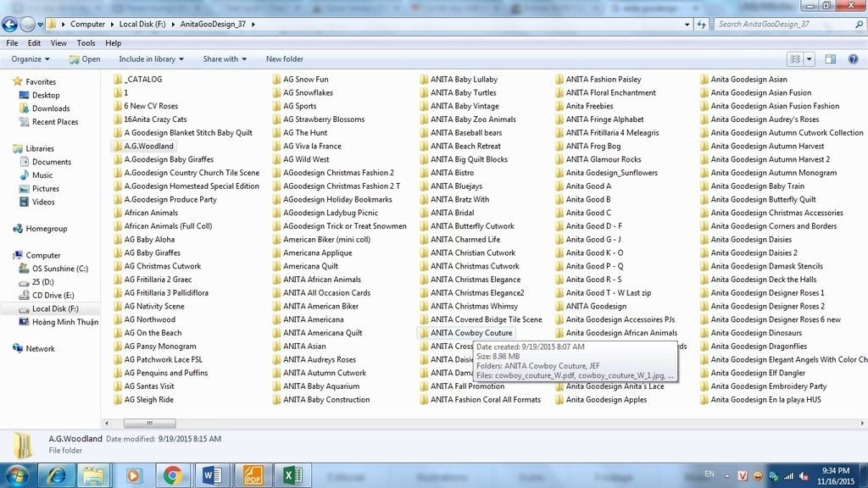Screen dimensions: 868x488
Task: Click the Internet Explorer taskbar icon
Action: pyautogui.click(x=55, y=475)
